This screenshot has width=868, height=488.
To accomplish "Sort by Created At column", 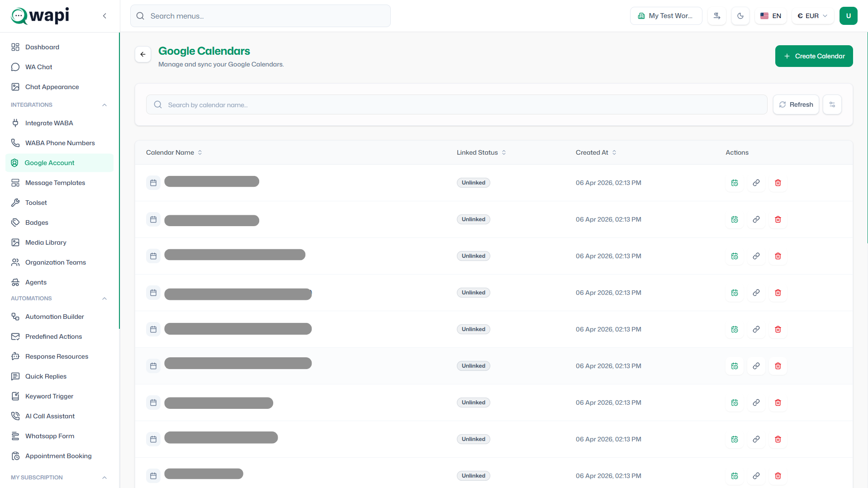I will [596, 152].
